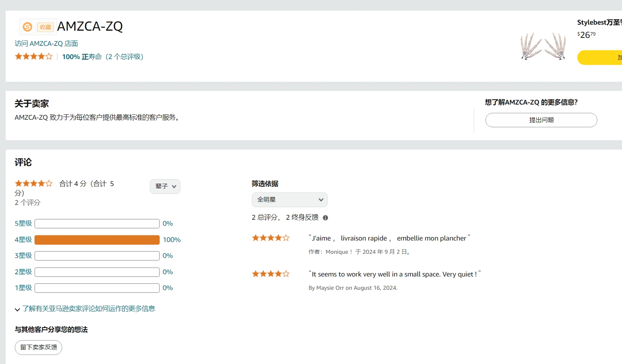622x364 pixels.
Task: Filter reviews by 5星级 link
Action: (23, 223)
